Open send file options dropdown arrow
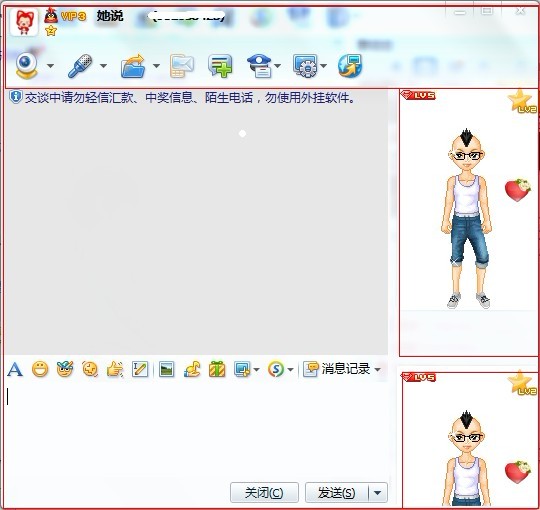This screenshot has width=540, height=510. pos(156,65)
